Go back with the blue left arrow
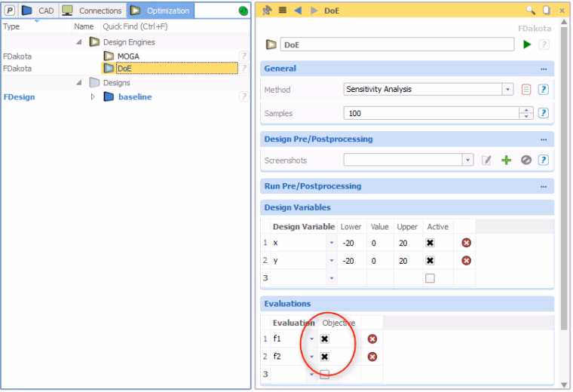The width and height of the screenshot is (573, 392). tap(298, 11)
